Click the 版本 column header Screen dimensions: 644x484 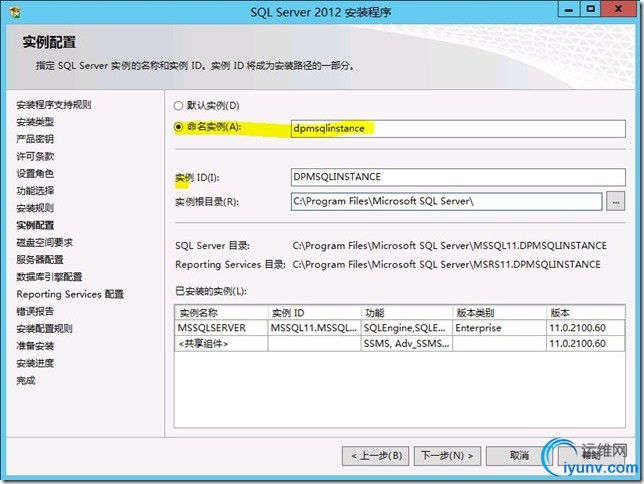click(x=586, y=313)
